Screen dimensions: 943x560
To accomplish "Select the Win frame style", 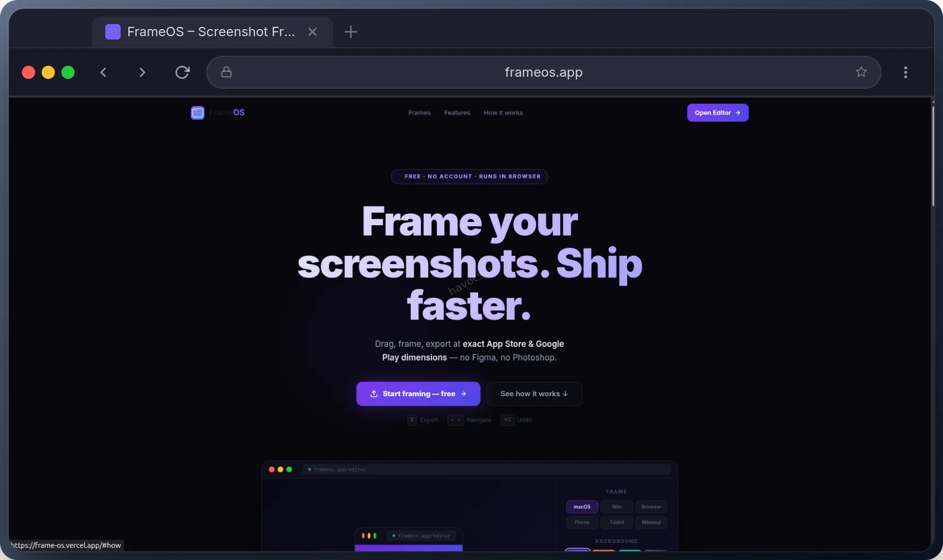I will coord(616,507).
